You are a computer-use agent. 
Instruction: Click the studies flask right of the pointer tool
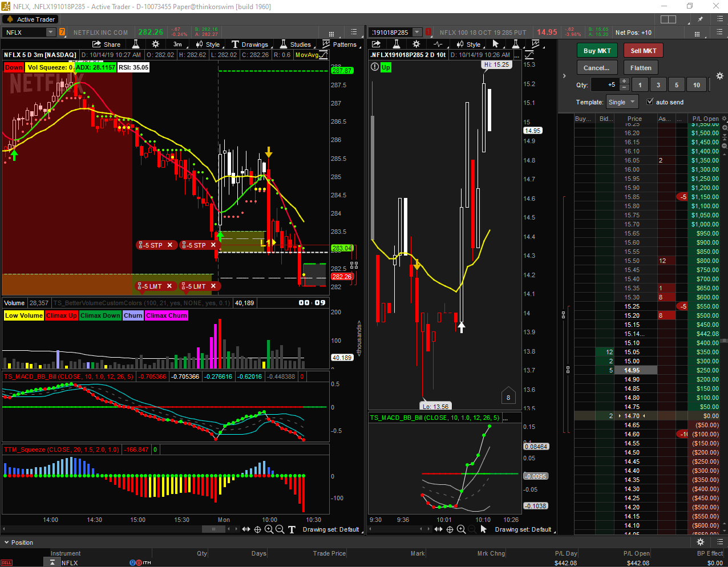tap(516, 44)
